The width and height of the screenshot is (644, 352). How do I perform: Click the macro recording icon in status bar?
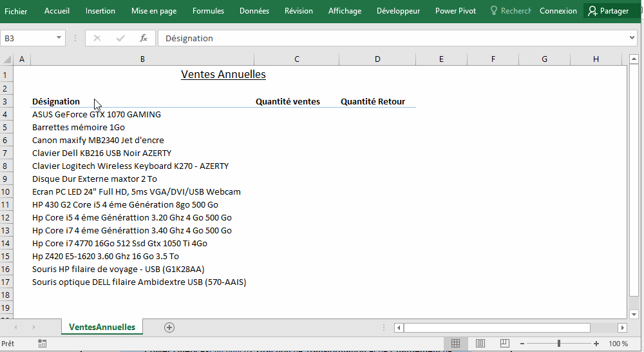(42, 344)
